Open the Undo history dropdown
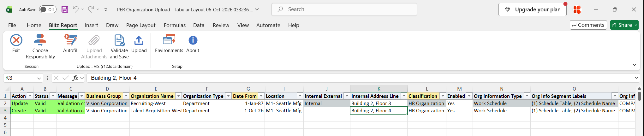Screen dimensions: 644x136 point(82,9)
